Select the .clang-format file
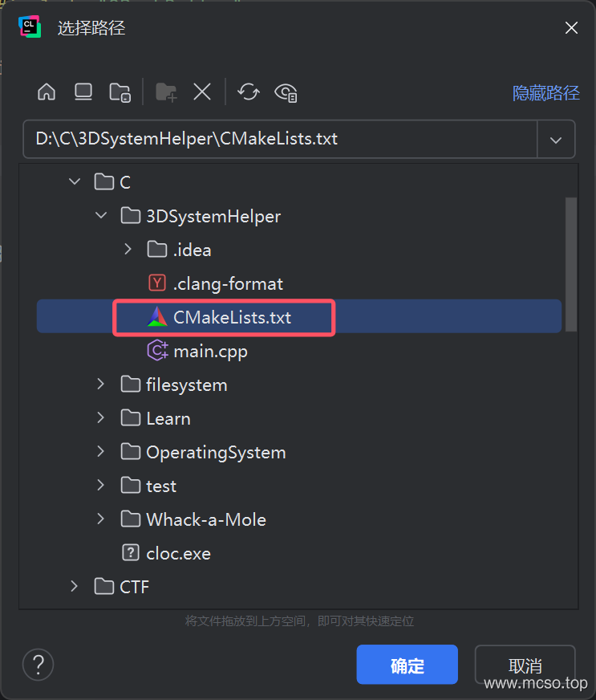Screen dimensions: 596x700 point(228,283)
